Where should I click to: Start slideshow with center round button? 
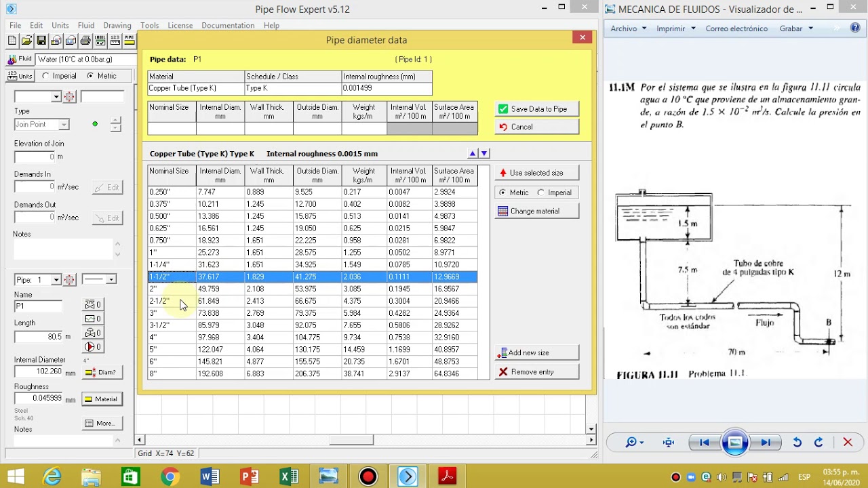[x=734, y=443]
